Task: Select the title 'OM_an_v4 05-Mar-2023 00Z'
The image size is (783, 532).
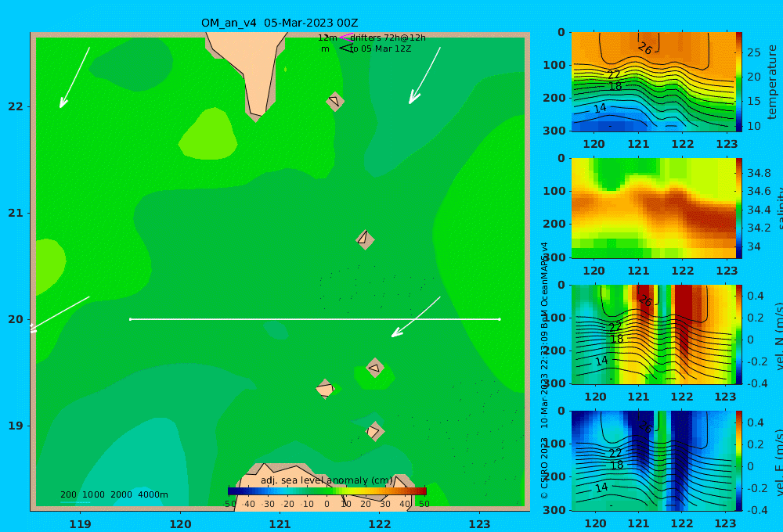Action: click(280, 23)
